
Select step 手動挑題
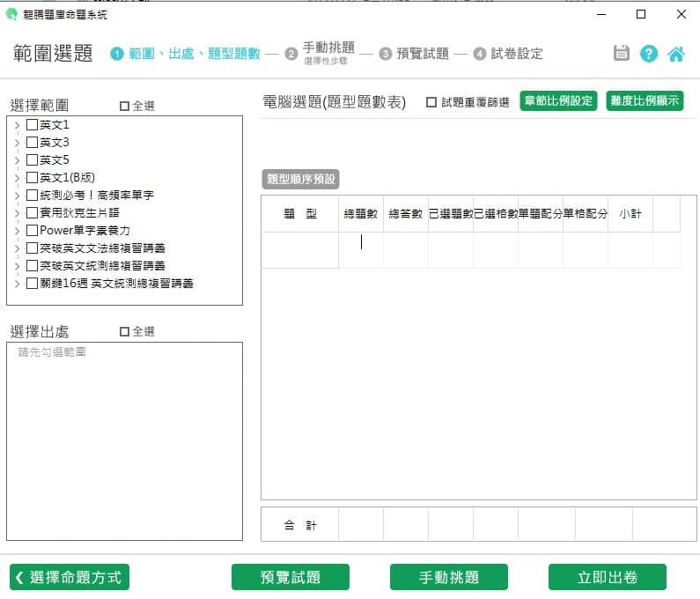(x=328, y=48)
